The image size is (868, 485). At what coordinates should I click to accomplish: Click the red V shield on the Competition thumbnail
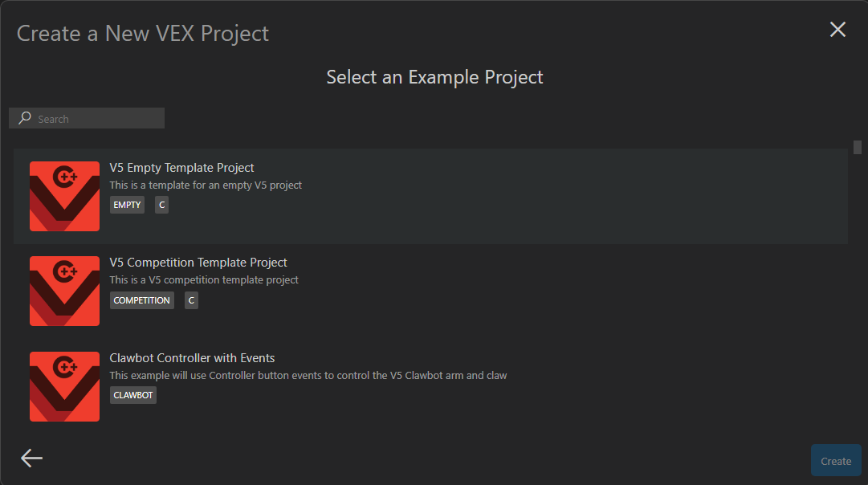click(64, 297)
